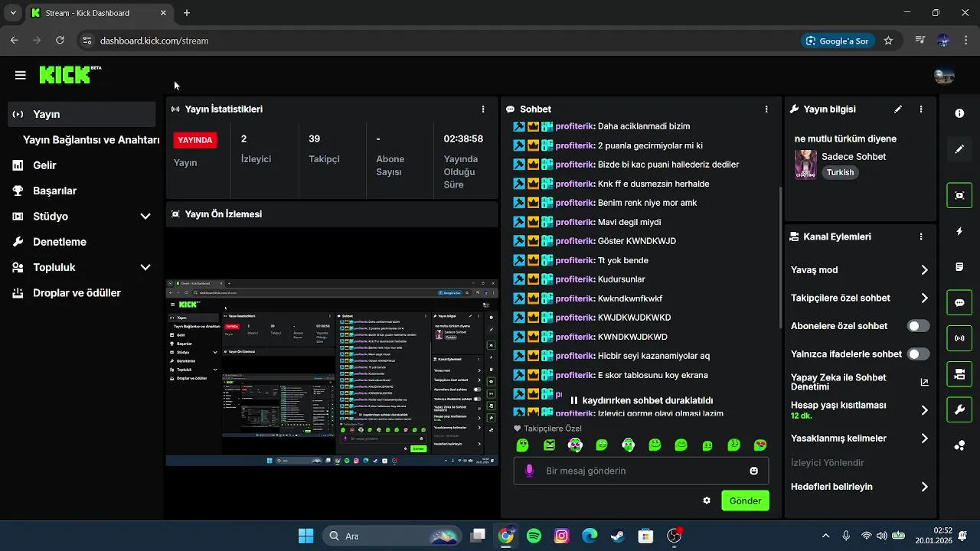The image size is (980, 551).
Task: Click profiterik in Kudursunlar message
Action: click(x=575, y=279)
